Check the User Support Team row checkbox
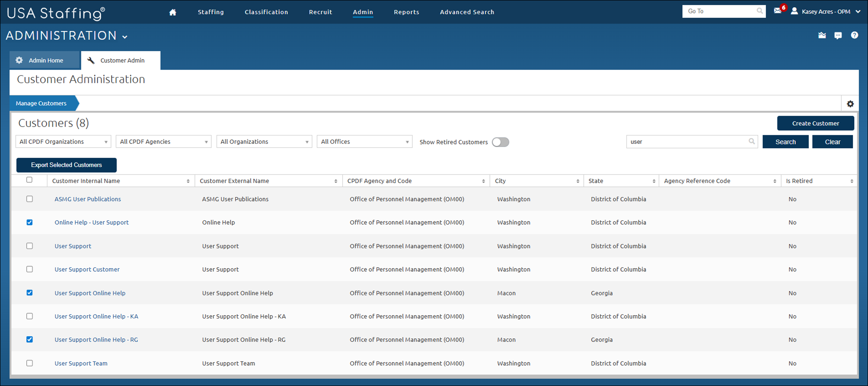 (x=30, y=363)
